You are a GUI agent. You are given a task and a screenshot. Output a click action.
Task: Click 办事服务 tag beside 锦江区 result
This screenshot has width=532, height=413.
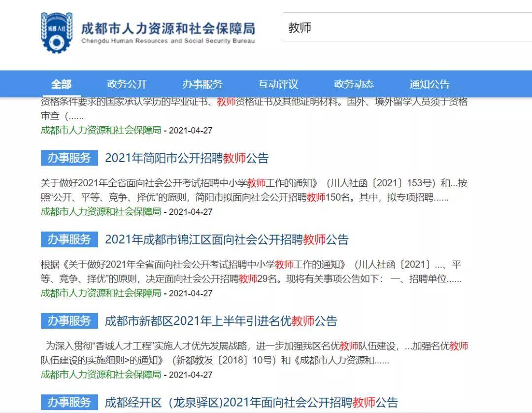pyautogui.click(x=69, y=240)
